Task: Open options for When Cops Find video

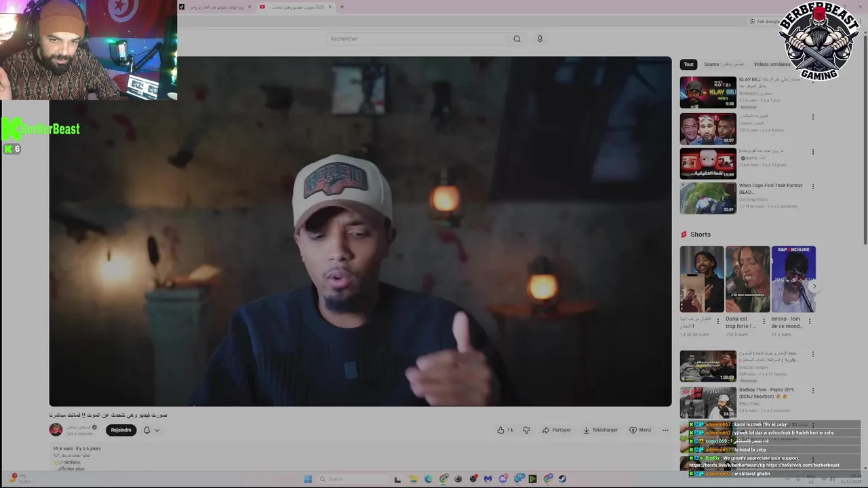Action: [x=813, y=186]
